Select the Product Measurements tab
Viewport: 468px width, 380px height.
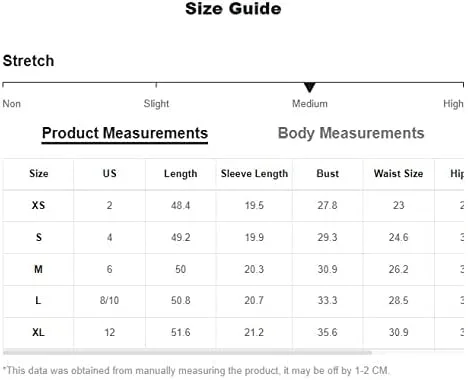coord(125,133)
